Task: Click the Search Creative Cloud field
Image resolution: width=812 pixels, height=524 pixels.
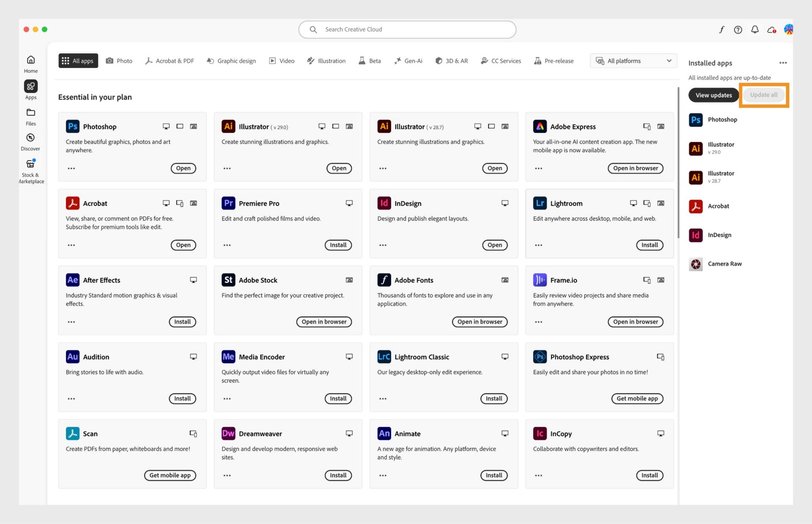Action: [407, 29]
